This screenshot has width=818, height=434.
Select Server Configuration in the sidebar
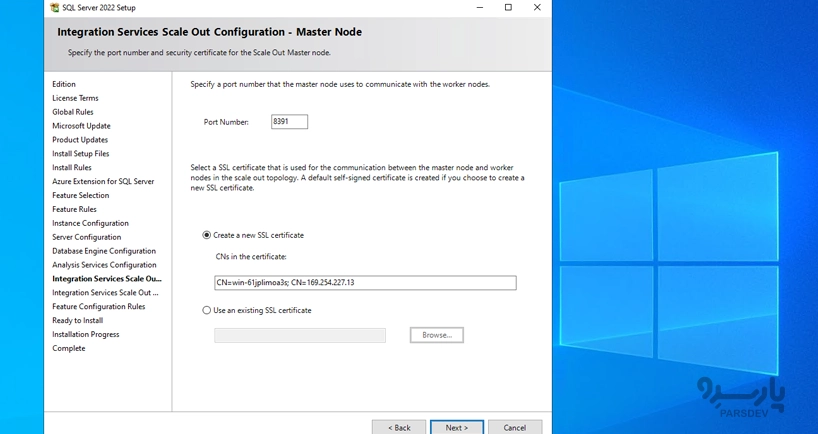87,237
